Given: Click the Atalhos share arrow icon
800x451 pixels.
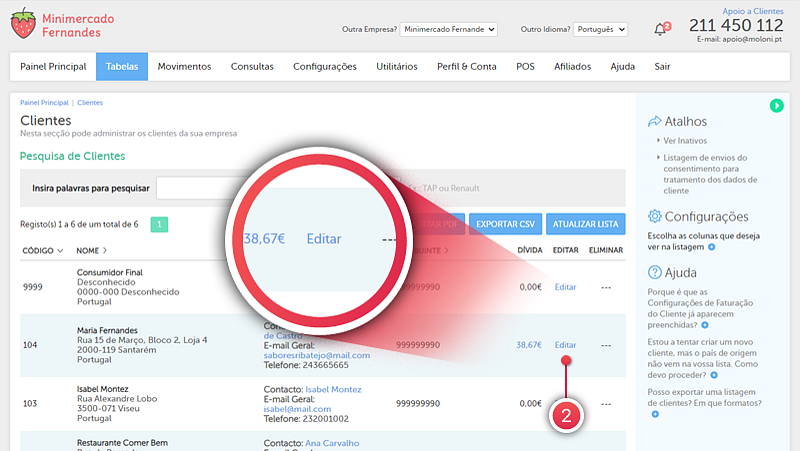Looking at the screenshot, I should 656,121.
